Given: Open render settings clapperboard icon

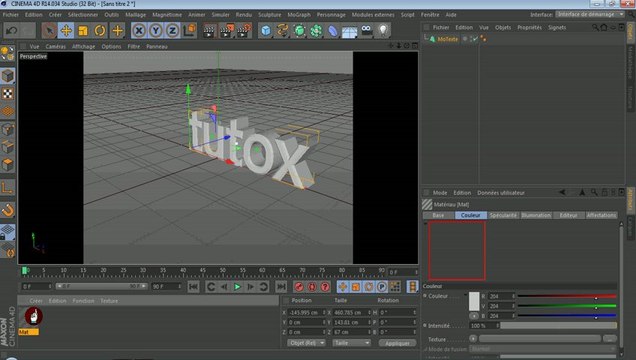Looking at the screenshot, I should click(x=244, y=31).
